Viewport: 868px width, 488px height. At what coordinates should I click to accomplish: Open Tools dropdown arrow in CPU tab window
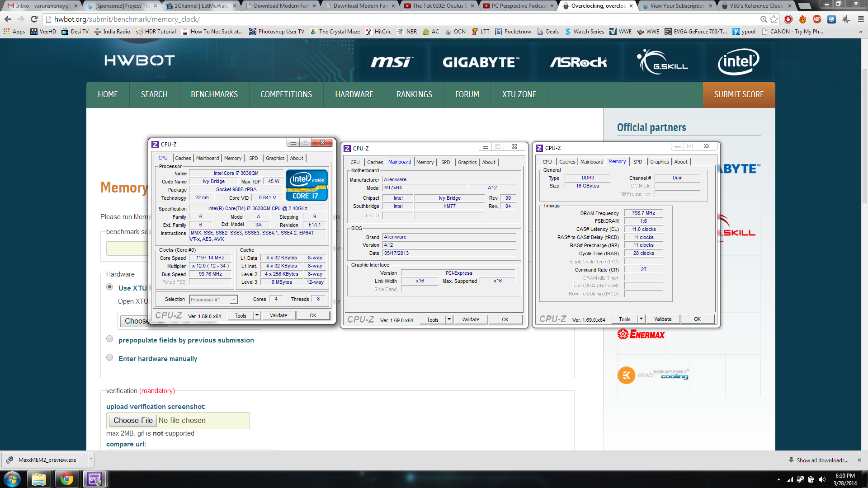(257, 315)
